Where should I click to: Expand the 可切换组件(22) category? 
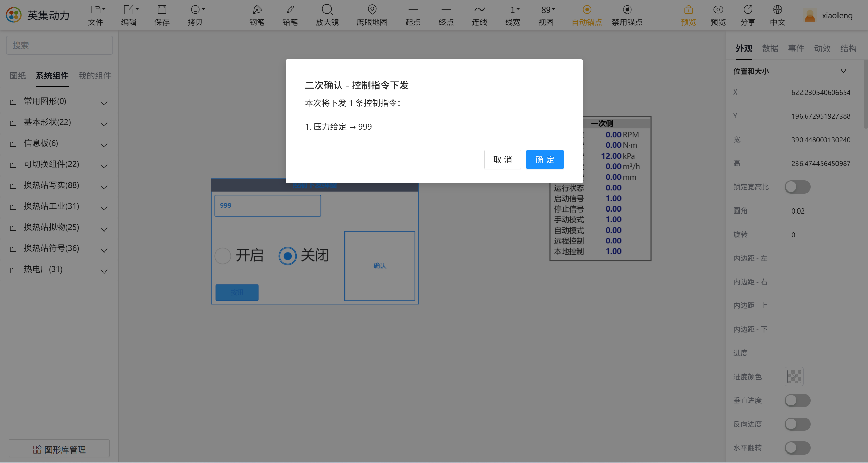pyautogui.click(x=104, y=166)
